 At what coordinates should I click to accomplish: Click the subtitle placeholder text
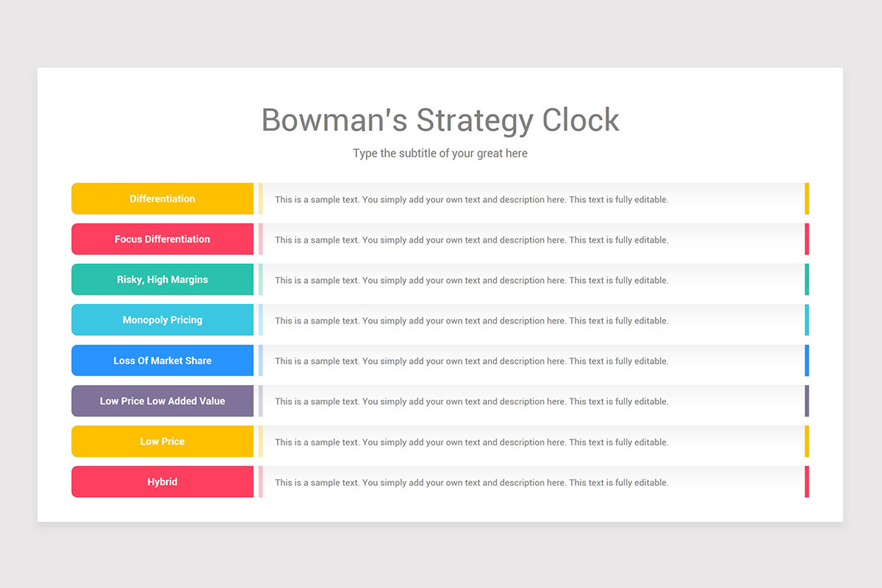pyautogui.click(x=440, y=154)
